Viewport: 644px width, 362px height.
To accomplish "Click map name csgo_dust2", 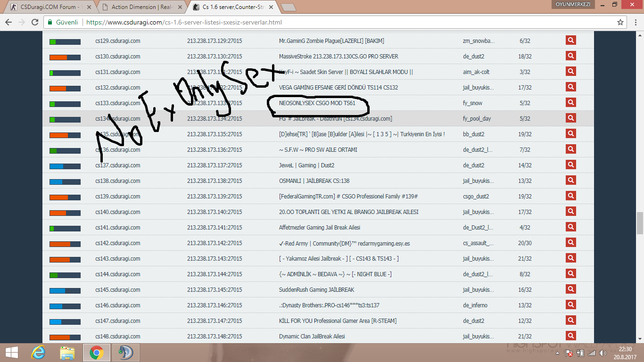I will [476, 197].
